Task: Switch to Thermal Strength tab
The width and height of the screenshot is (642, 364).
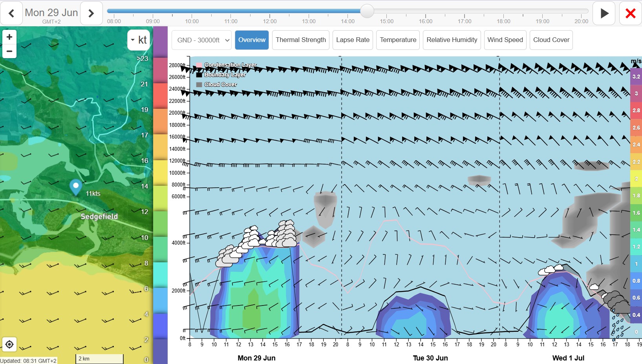Action: pyautogui.click(x=301, y=40)
